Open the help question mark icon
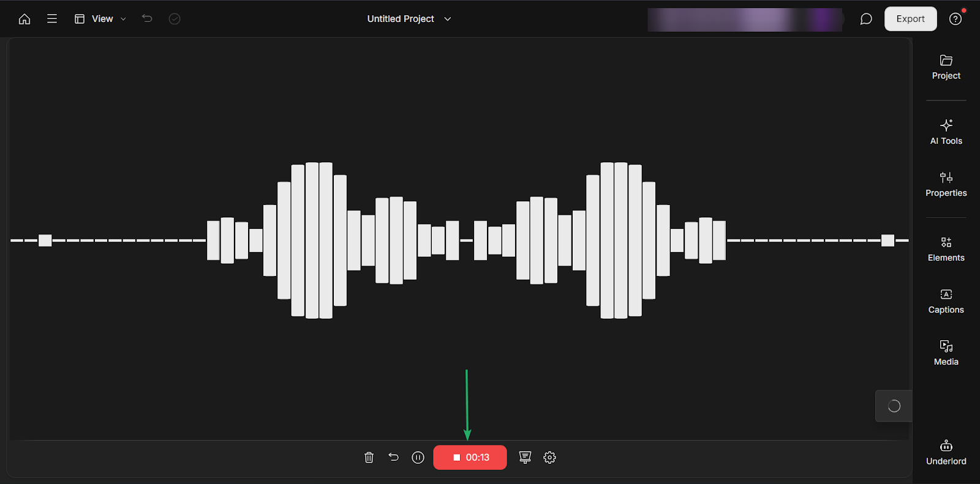 pos(956,19)
